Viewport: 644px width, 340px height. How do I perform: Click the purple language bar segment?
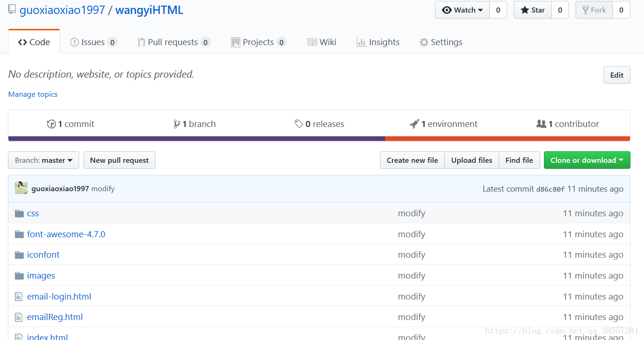197,139
